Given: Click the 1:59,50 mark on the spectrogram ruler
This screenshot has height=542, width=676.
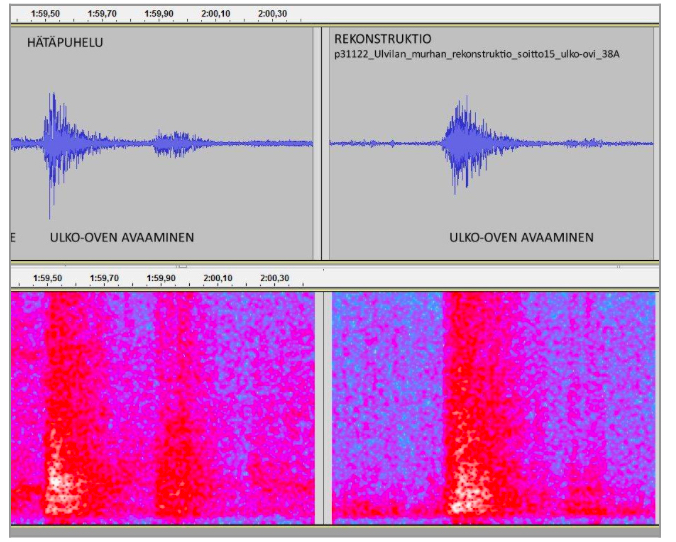Looking at the screenshot, I should [47, 278].
